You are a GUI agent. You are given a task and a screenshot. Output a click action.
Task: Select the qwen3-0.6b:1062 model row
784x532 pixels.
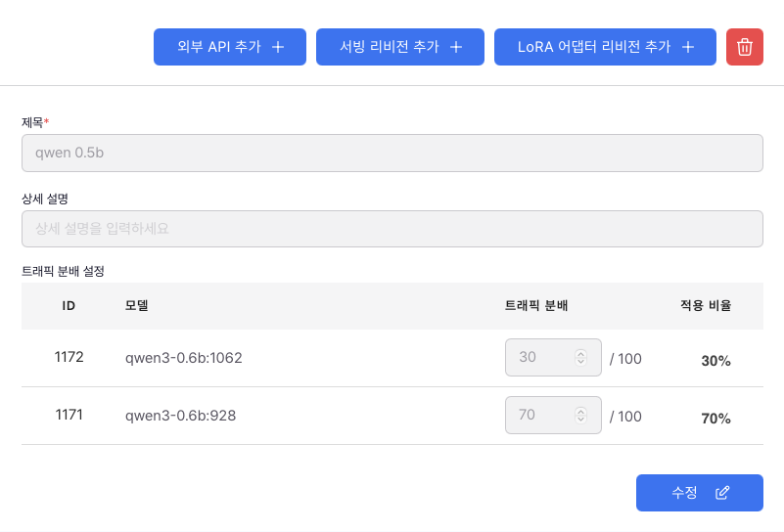point(184,358)
